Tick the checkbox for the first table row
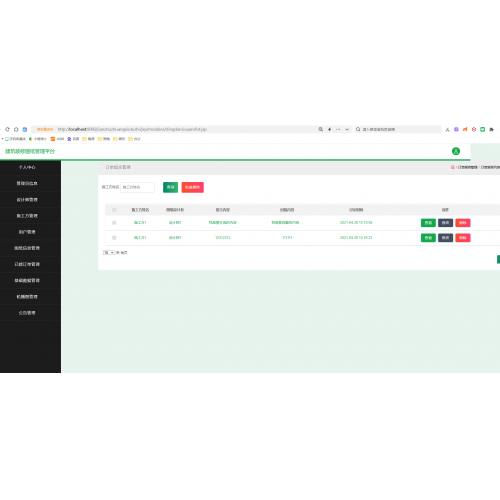The height and width of the screenshot is (500, 500). pos(114,222)
